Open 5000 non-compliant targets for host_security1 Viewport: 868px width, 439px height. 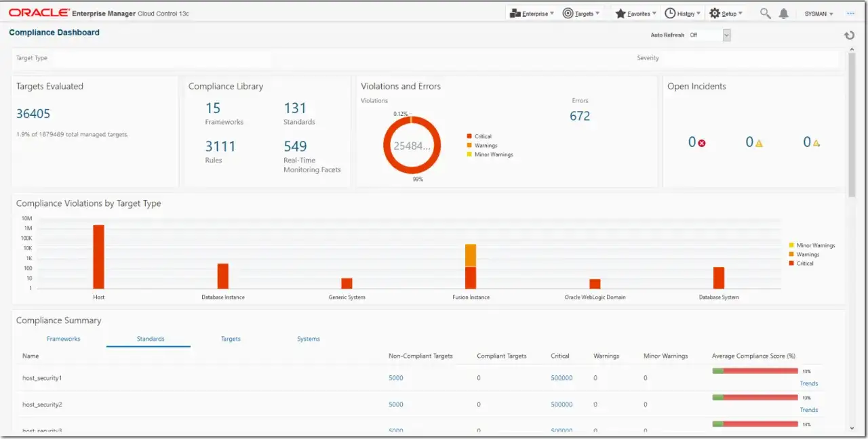(396, 378)
